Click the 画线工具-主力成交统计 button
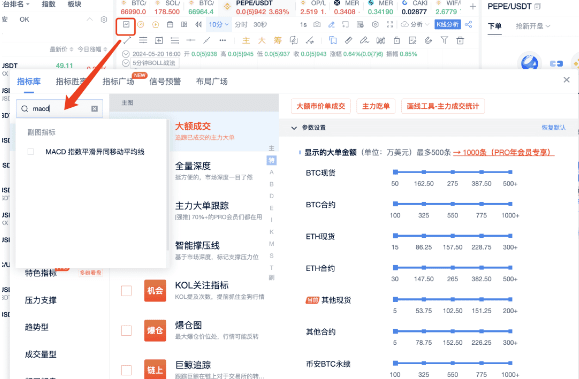Viewport: 579px width, 379px height. 443,106
